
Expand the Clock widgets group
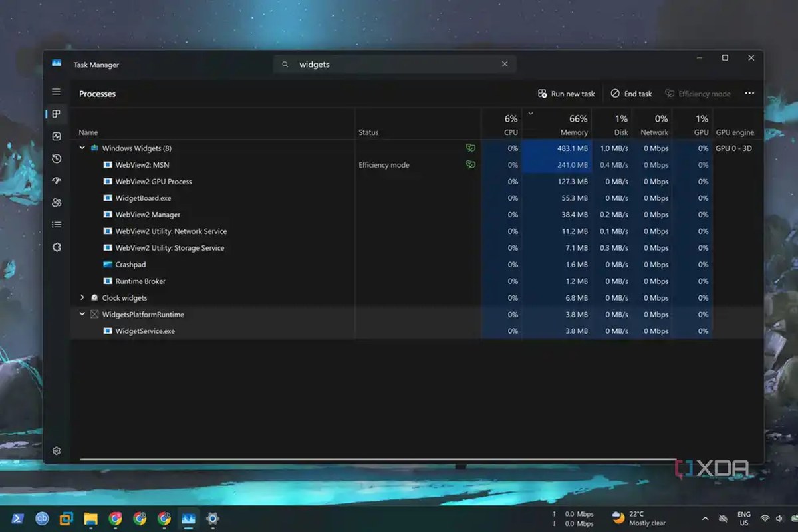pyautogui.click(x=82, y=298)
